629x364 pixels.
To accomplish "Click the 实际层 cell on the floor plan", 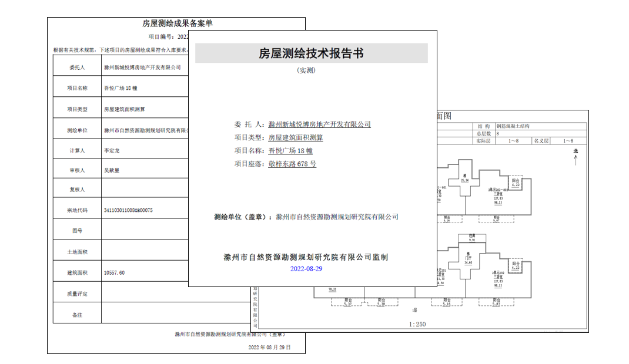I will point(483,141).
